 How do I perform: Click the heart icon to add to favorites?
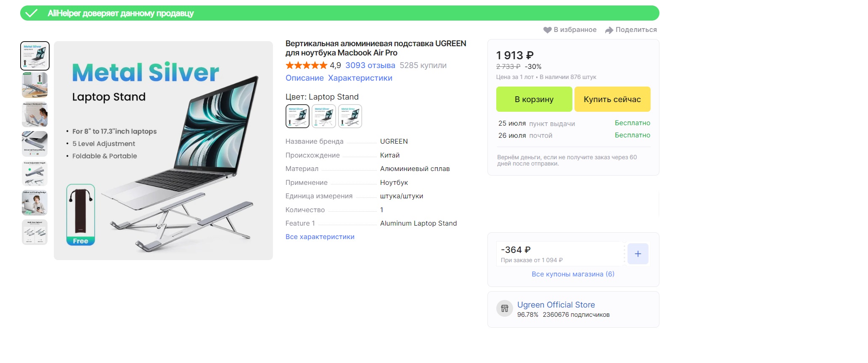(x=547, y=30)
